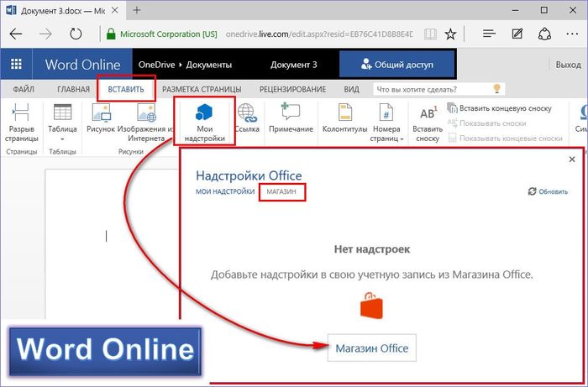Click the Магазин Office button
The width and height of the screenshot is (588, 387).
(x=371, y=348)
